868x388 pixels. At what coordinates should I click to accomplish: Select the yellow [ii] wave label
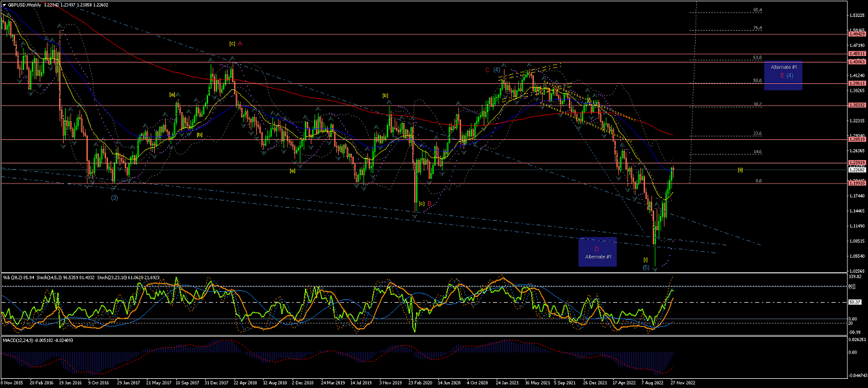(x=740, y=170)
